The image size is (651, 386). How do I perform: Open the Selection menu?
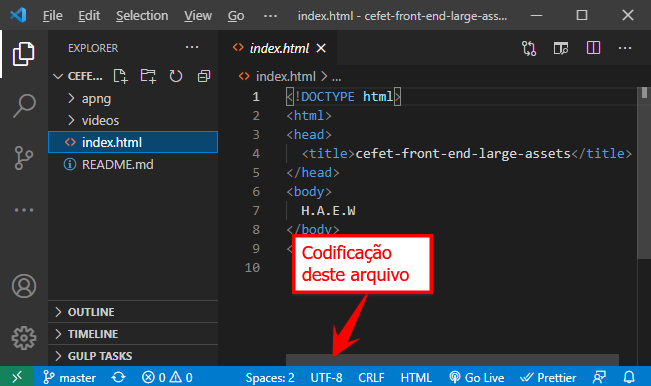(x=142, y=16)
